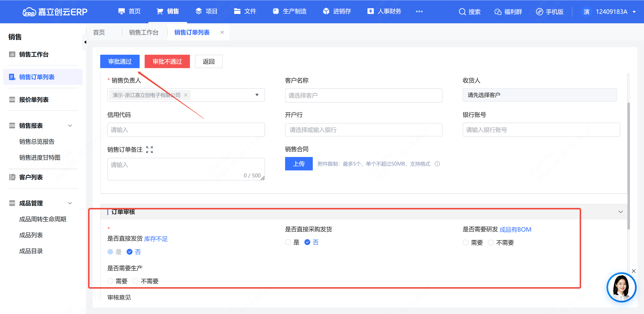Open the 福利群 WeChat icon
The image size is (644, 314).
click(498, 12)
